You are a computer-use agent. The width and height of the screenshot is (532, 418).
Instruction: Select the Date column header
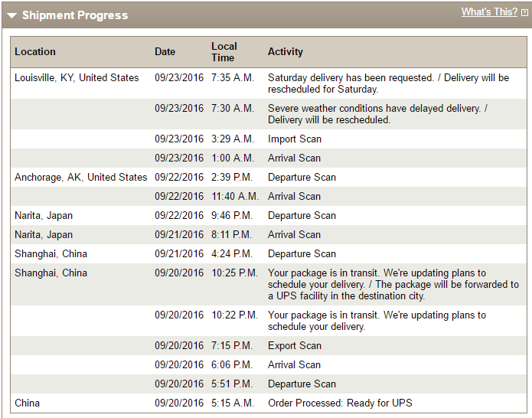(165, 52)
